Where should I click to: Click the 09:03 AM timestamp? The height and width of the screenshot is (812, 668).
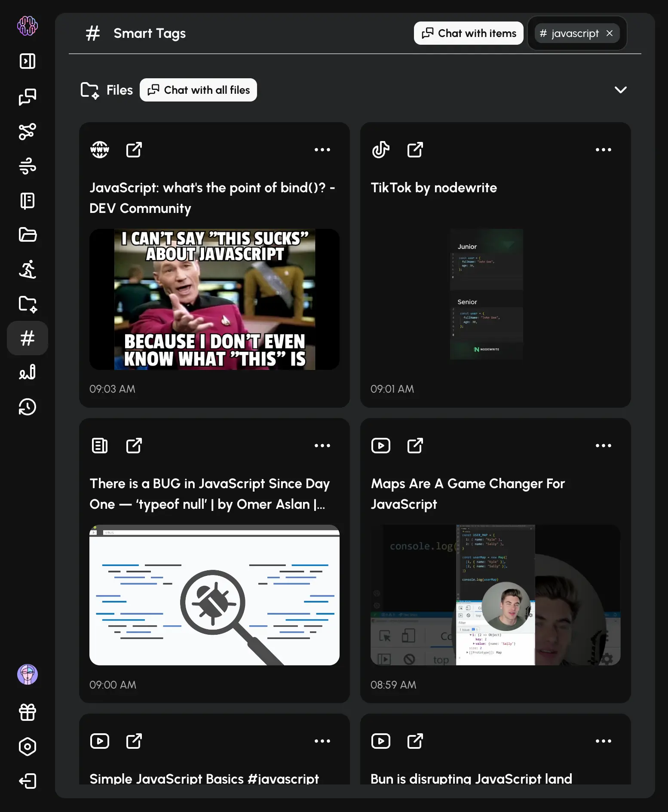112,389
